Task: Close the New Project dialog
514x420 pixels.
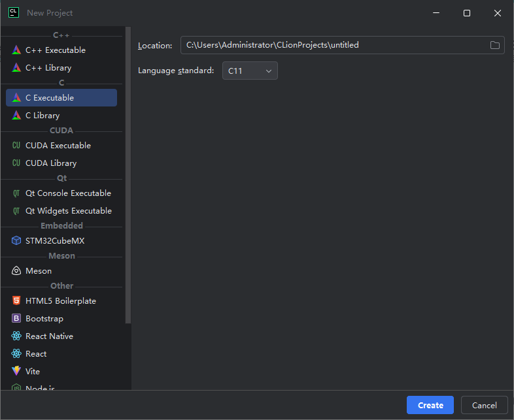Action: click(497, 13)
